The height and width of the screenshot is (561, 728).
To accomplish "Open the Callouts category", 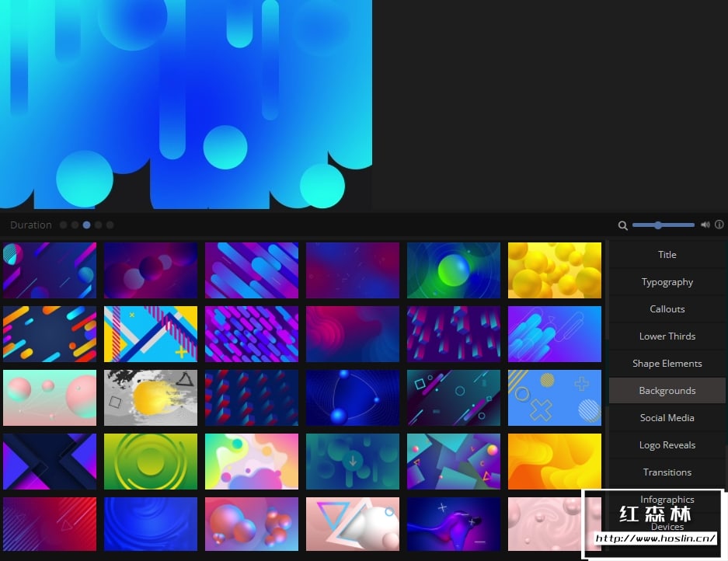I will pyautogui.click(x=667, y=308).
